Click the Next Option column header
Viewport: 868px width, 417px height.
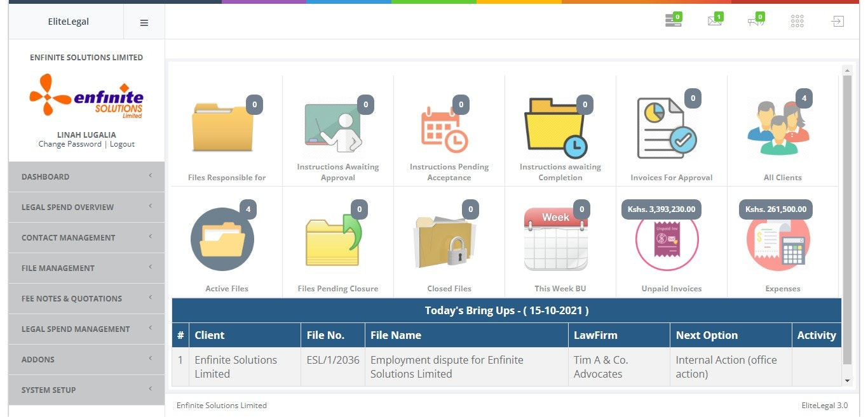tap(731, 335)
